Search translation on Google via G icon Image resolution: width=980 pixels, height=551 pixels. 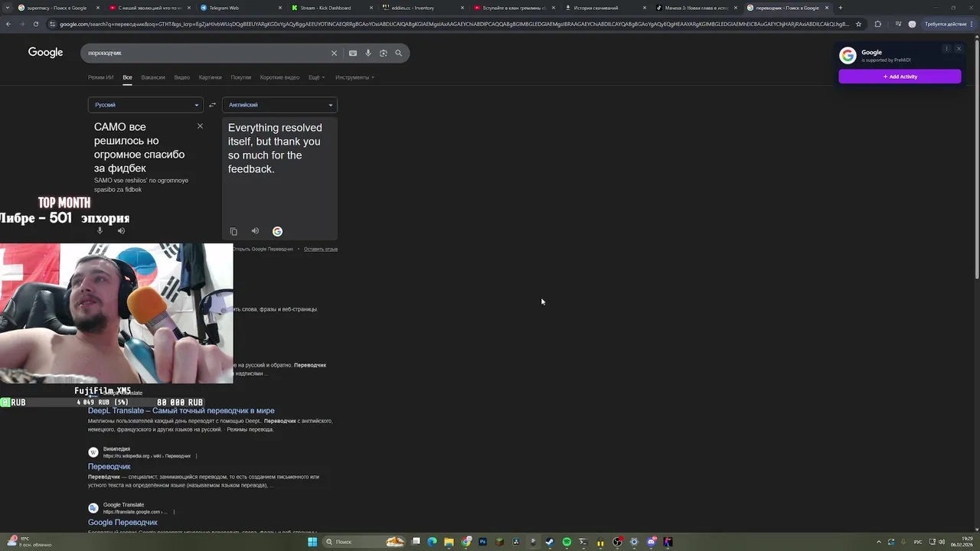click(x=277, y=231)
